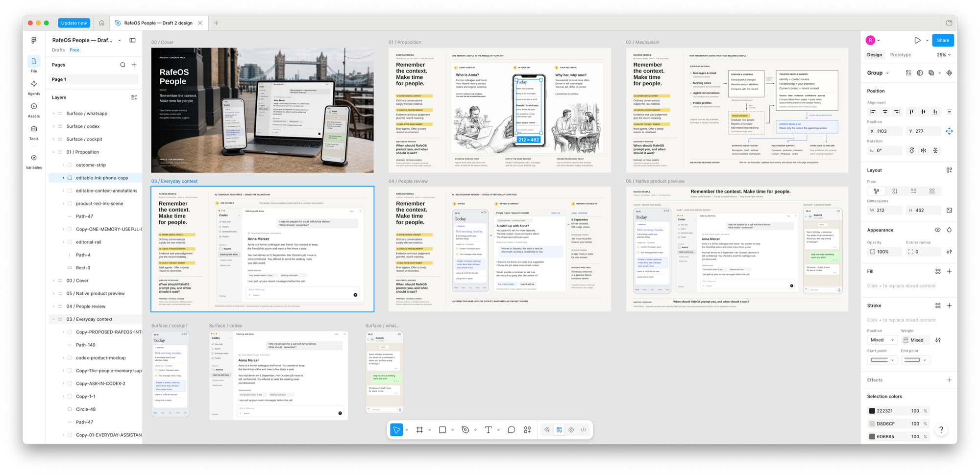Select Page 1 in pages list
980x474 pixels.
tap(94, 79)
